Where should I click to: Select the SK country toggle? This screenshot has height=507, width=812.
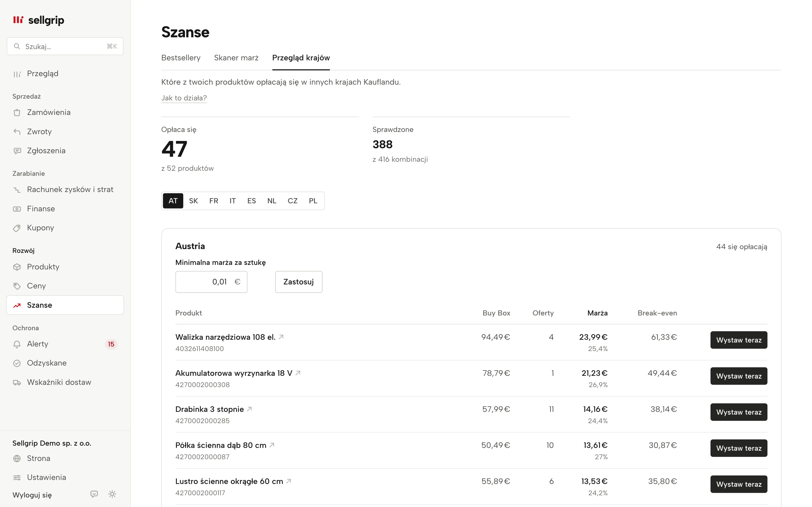193,201
